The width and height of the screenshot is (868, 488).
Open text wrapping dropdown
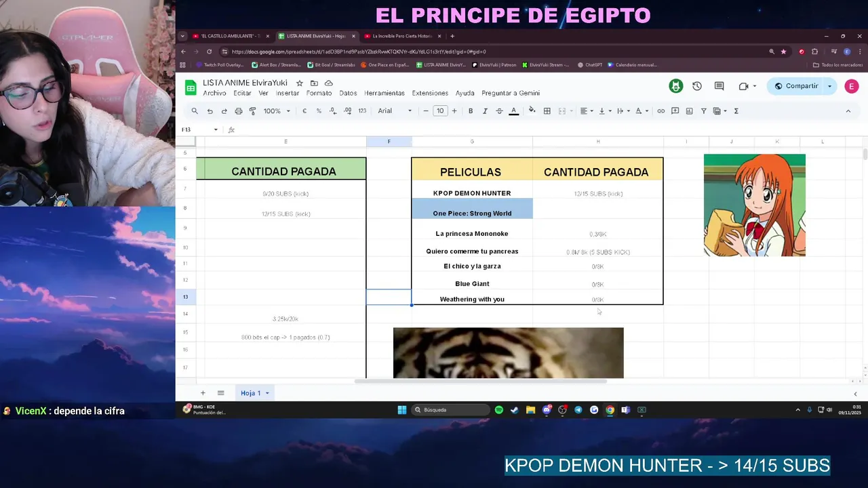[622, 111]
